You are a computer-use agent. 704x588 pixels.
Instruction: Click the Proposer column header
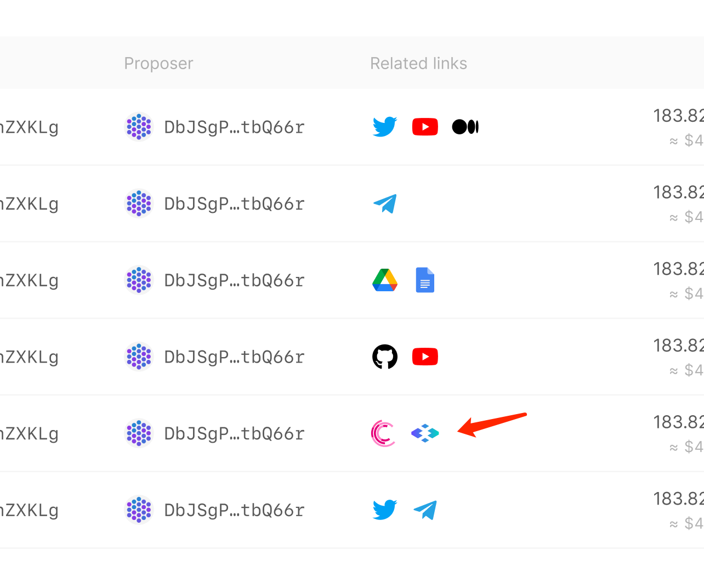(158, 63)
